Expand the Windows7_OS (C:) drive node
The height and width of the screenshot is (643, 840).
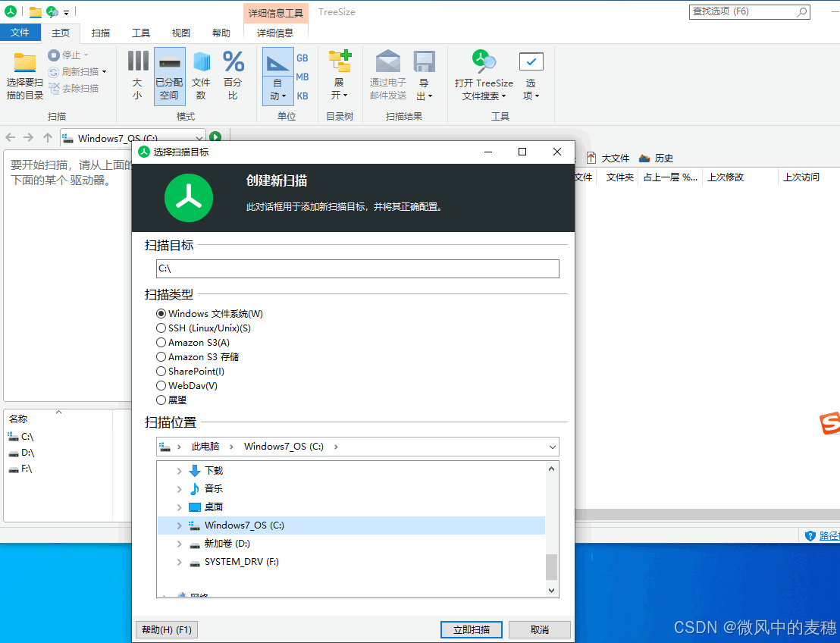click(180, 525)
